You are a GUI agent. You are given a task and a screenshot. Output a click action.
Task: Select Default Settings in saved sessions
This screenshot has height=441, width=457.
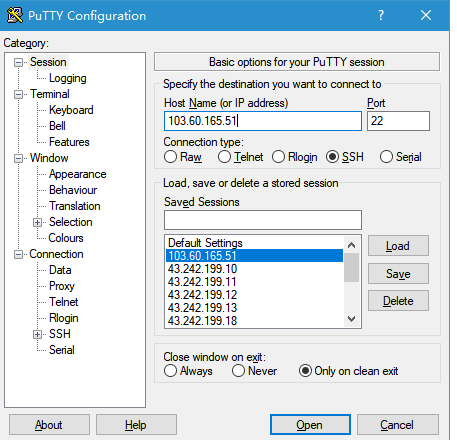coord(254,243)
